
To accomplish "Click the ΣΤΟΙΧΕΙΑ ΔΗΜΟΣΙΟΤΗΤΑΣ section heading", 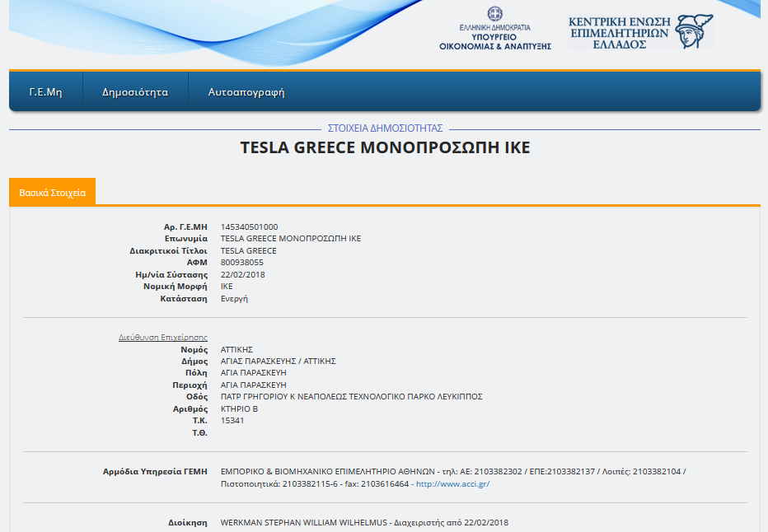I will coord(385,128).
